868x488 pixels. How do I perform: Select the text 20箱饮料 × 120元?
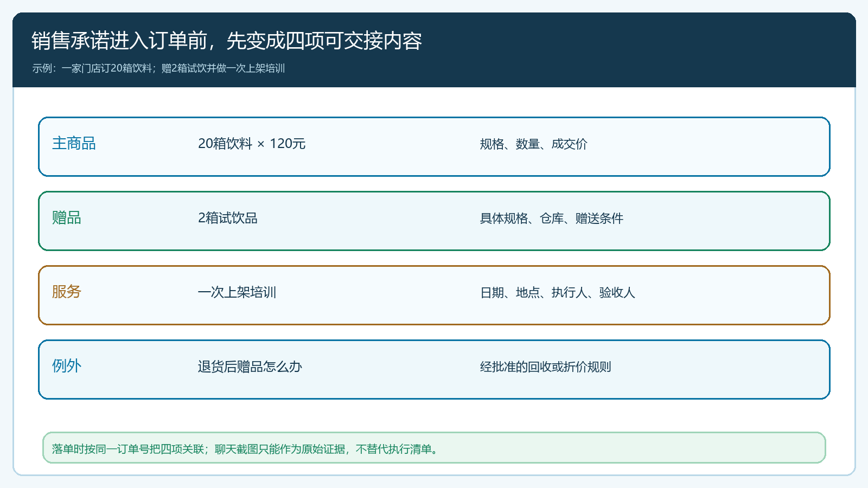(252, 144)
